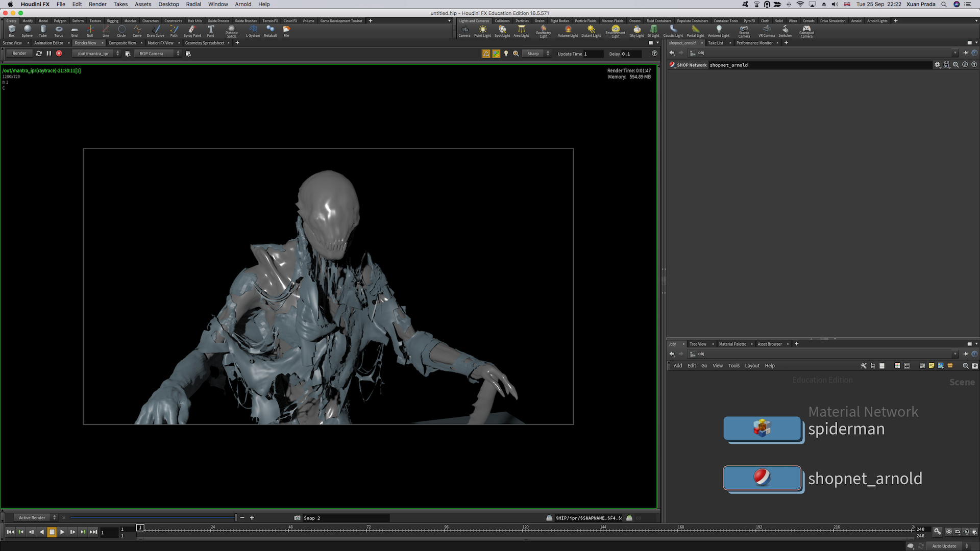Open render view help question icon
Screen dimensions: 980x551
click(x=654, y=53)
